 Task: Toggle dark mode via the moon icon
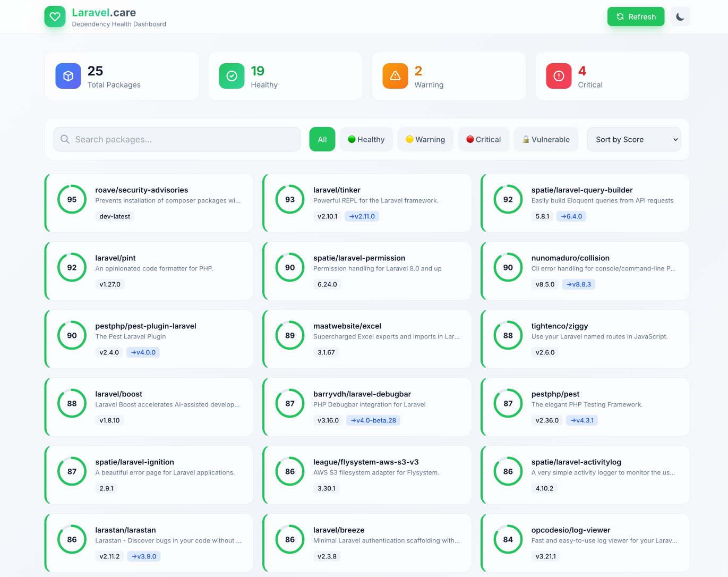[680, 16]
